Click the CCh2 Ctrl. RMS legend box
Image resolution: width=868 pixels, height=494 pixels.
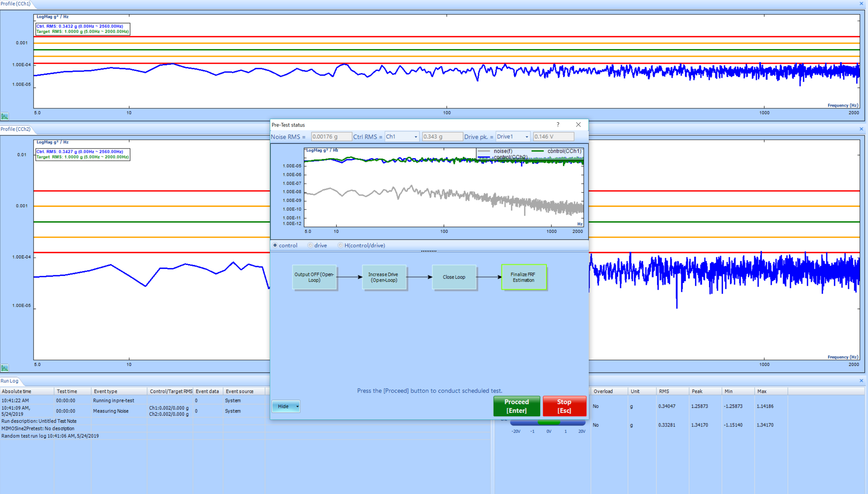83,154
